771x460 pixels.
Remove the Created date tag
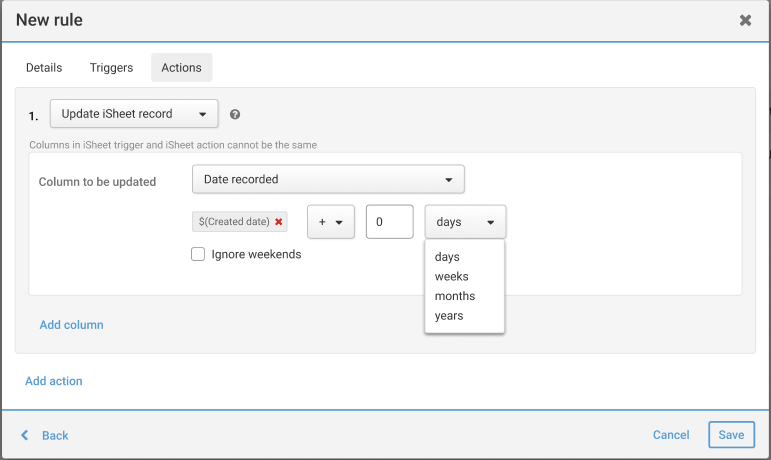(x=279, y=222)
